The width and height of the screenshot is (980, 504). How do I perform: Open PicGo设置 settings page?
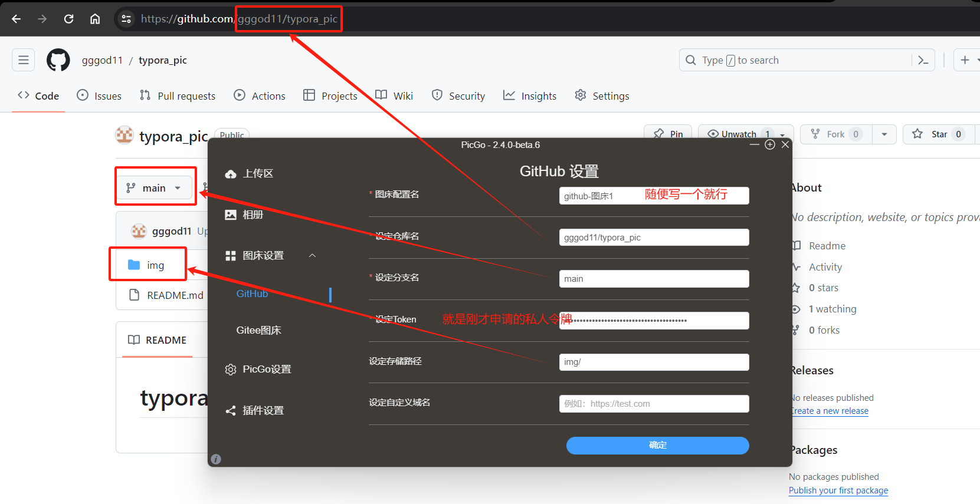coord(259,369)
